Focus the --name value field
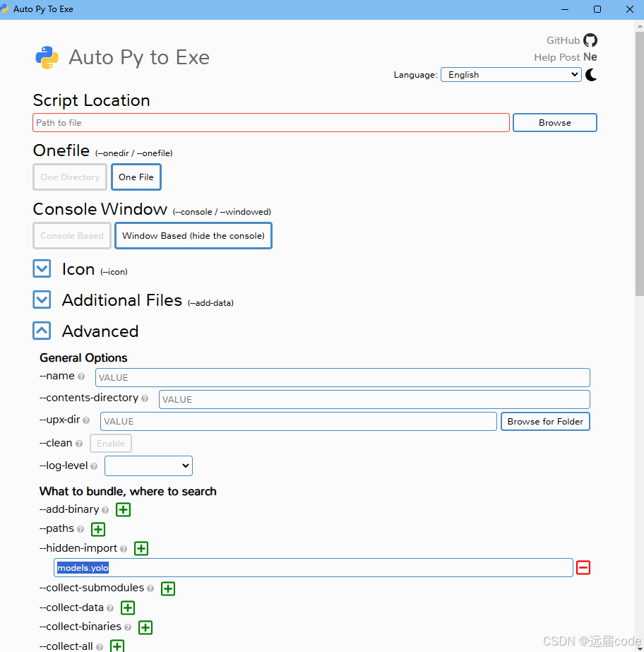 (342, 377)
